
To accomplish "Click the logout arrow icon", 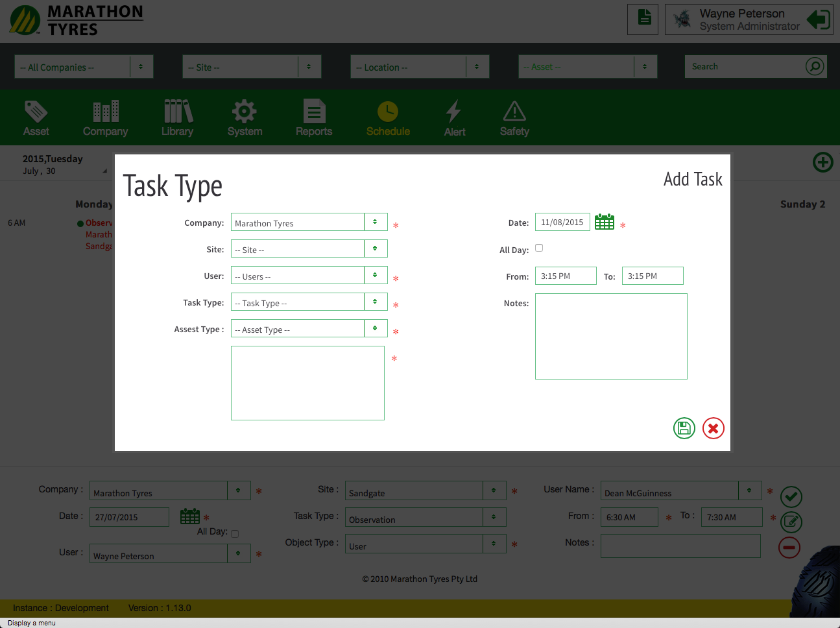I will click(818, 19).
